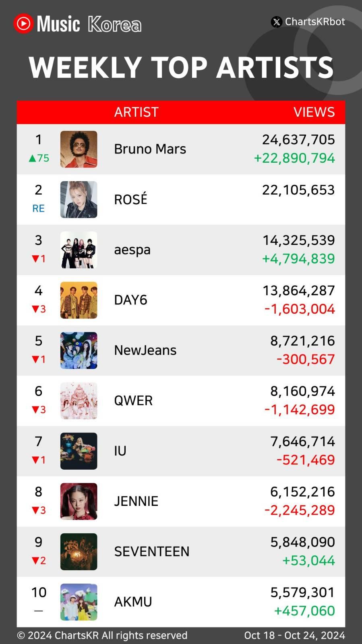Image resolution: width=362 pixels, height=644 pixels.
Task: Click the VIEWS column header
Action: point(314,112)
